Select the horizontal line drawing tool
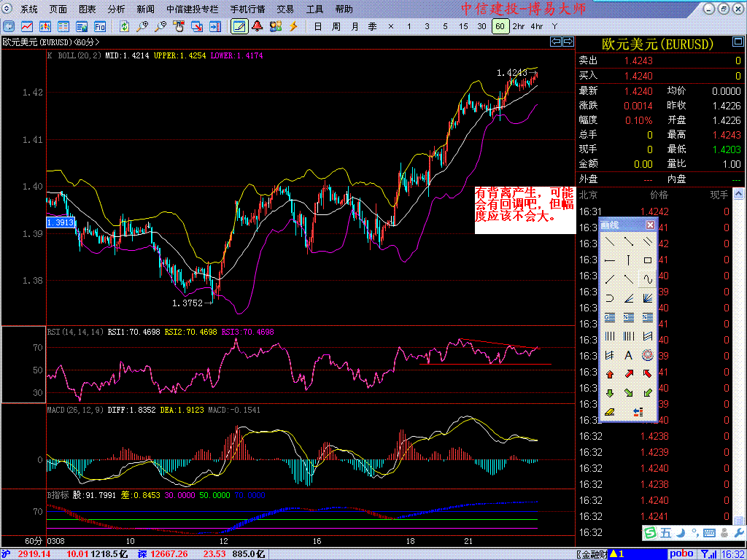Image resolution: width=747 pixels, height=560 pixels. tap(610, 260)
